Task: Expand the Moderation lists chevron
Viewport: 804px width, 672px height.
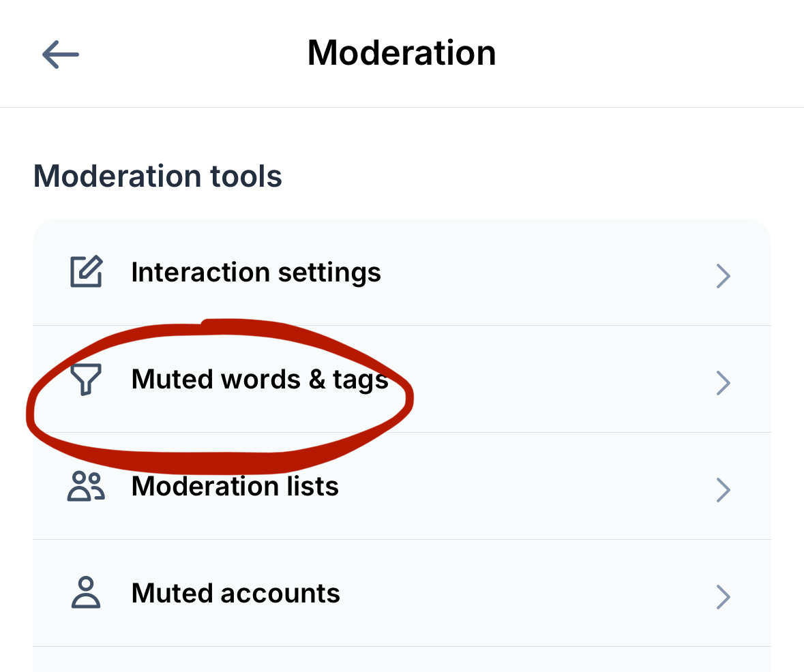Action: [724, 490]
